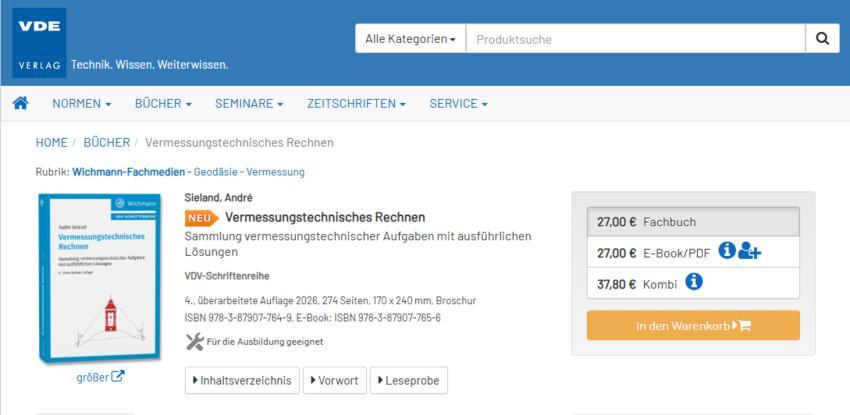Open the Alle Kategorien dropdown
850x415 pixels.
coord(410,38)
